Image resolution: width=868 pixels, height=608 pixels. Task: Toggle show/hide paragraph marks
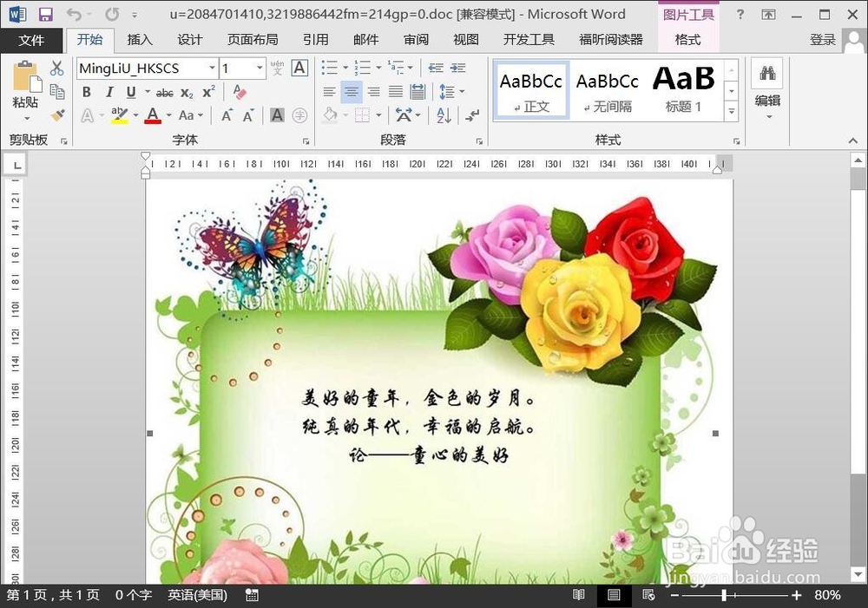tap(470, 116)
